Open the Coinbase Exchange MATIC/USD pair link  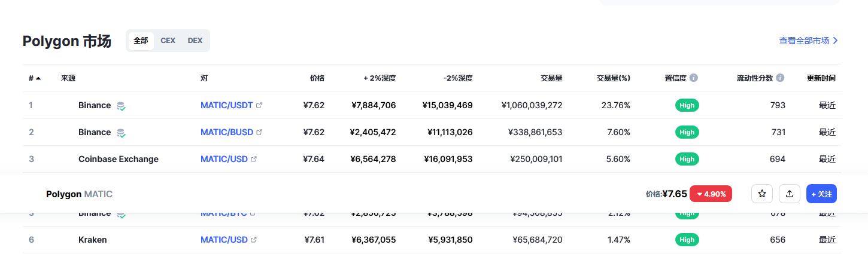pos(223,159)
